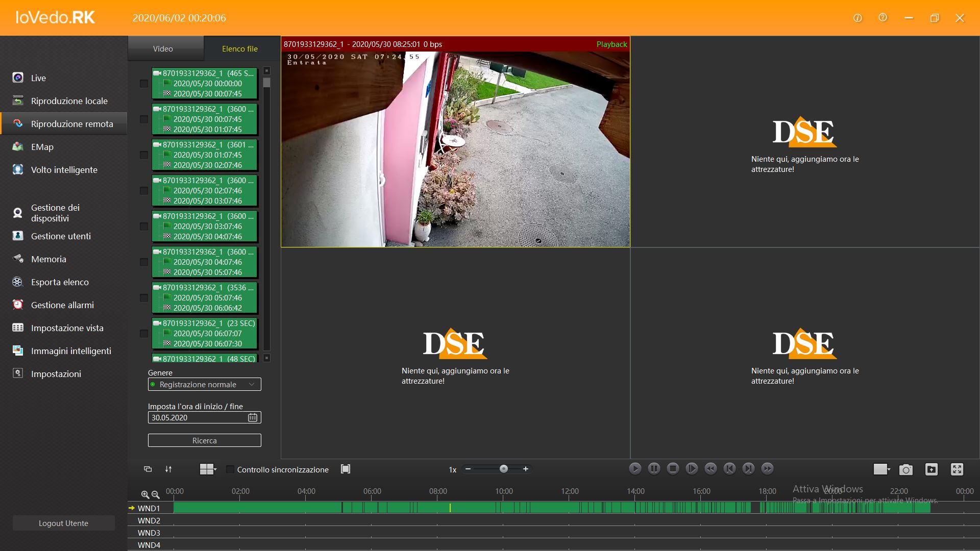980x551 pixels.
Task: Open the Genere recording type dropdown
Action: pyautogui.click(x=251, y=384)
